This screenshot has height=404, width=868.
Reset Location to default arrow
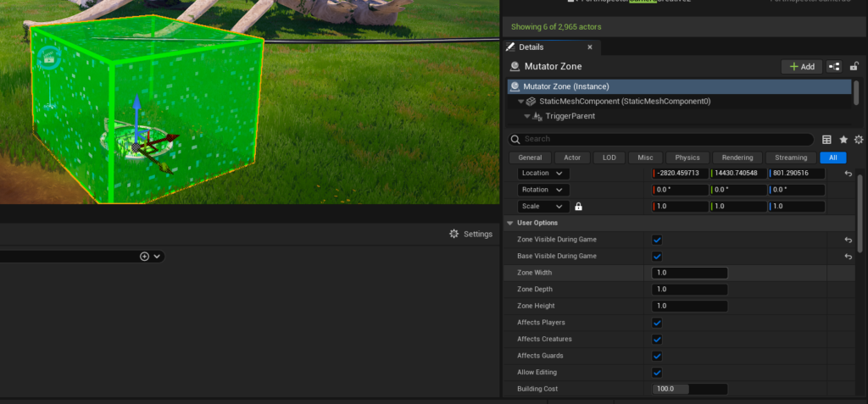click(848, 174)
